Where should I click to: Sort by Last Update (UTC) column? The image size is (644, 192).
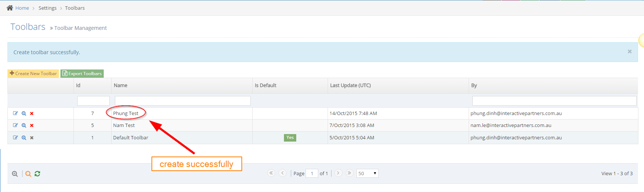pyautogui.click(x=350, y=86)
